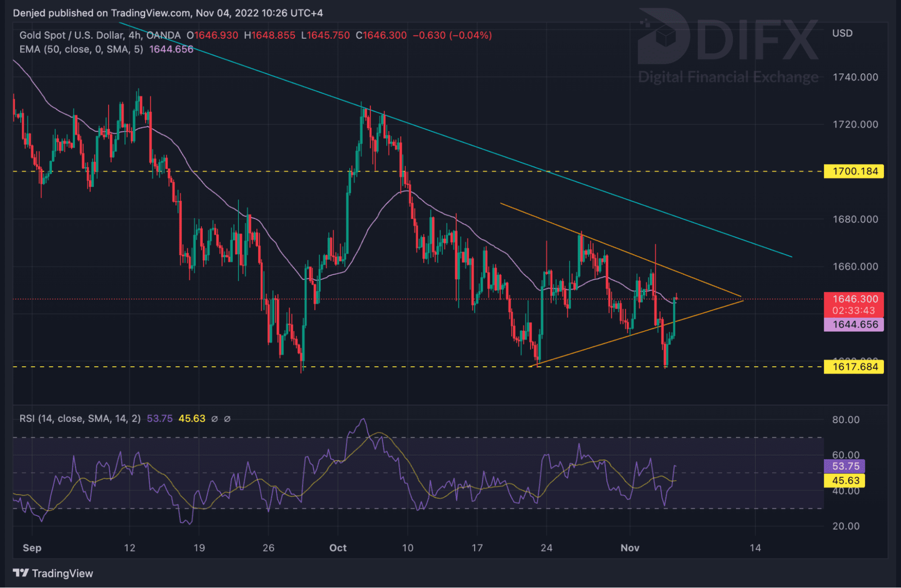901x588 pixels.
Task: Click the purple 1644.656 EMA price label
Action: tap(854, 324)
